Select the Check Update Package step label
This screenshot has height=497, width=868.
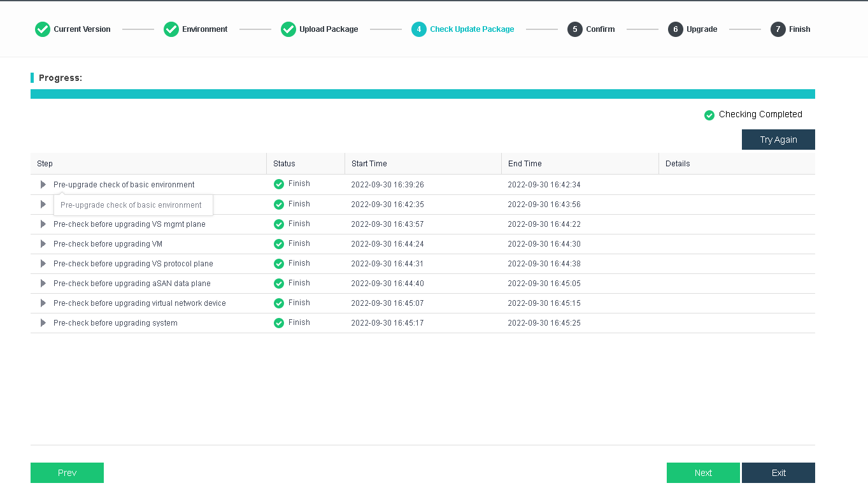click(x=472, y=29)
